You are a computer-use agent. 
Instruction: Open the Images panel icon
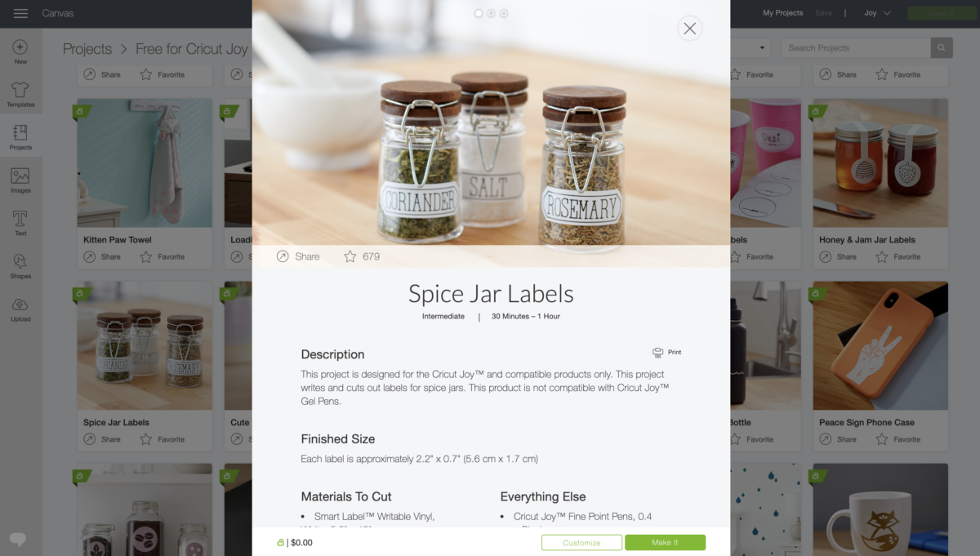pyautogui.click(x=20, y=176)
